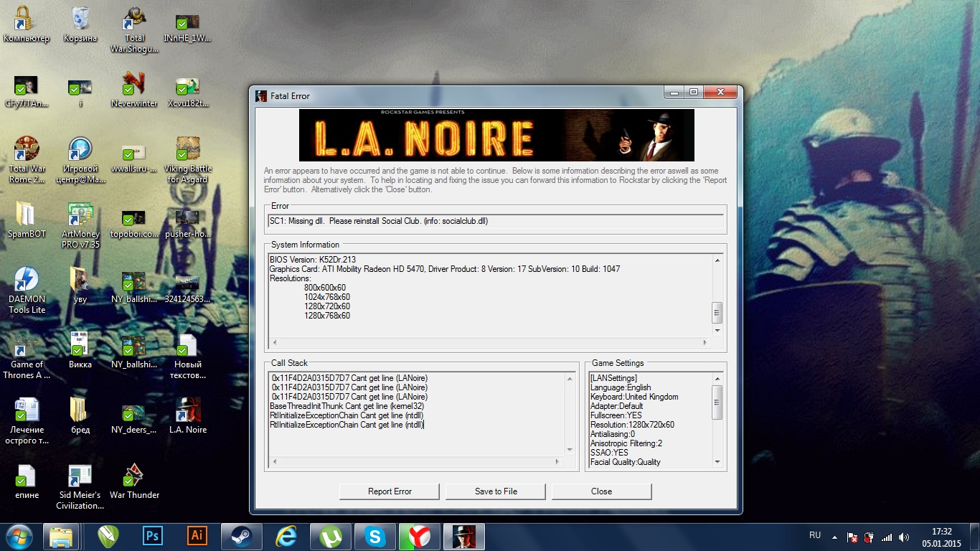Select the Total War Rome 2 shortcut
The width and height of the screenshot is (980, 551).
point(27,160)
